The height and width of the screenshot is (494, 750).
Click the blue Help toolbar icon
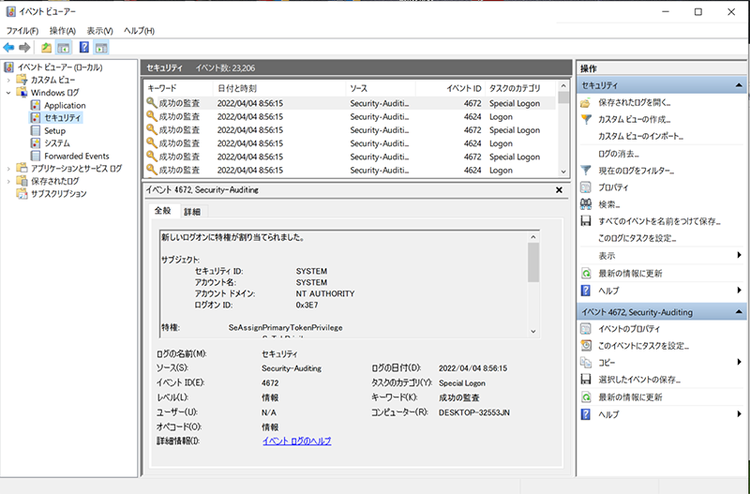(84, 47)
